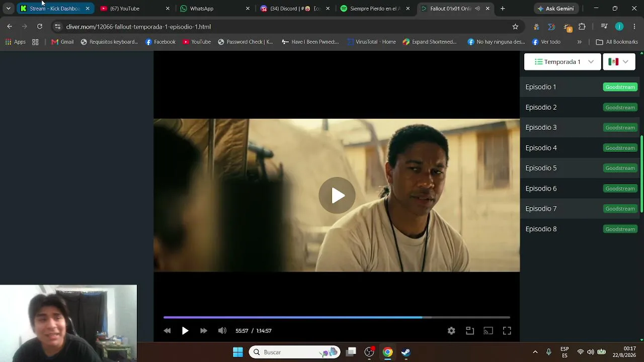This screenshot has width=644, height=362.
Task: Click Goodstream button for Episodio 2
Action: (x=620, y=107)
